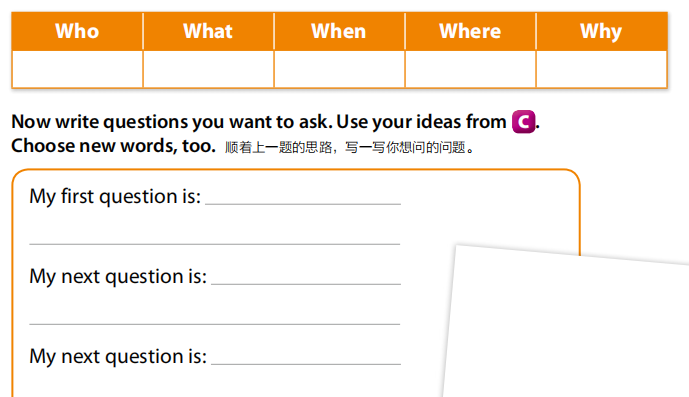
Task: Click the empty cell under Why
Action: tap(602, 69)
